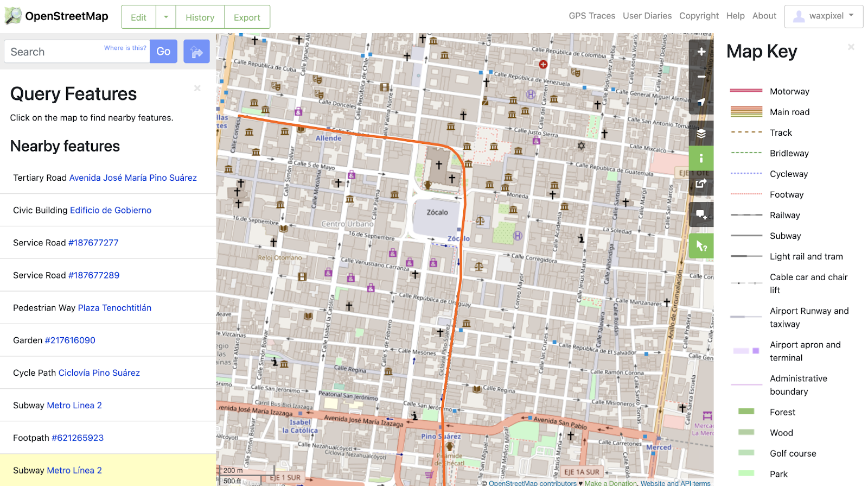
Task: Open Service Road #187677289
Action: coord(94,275)
